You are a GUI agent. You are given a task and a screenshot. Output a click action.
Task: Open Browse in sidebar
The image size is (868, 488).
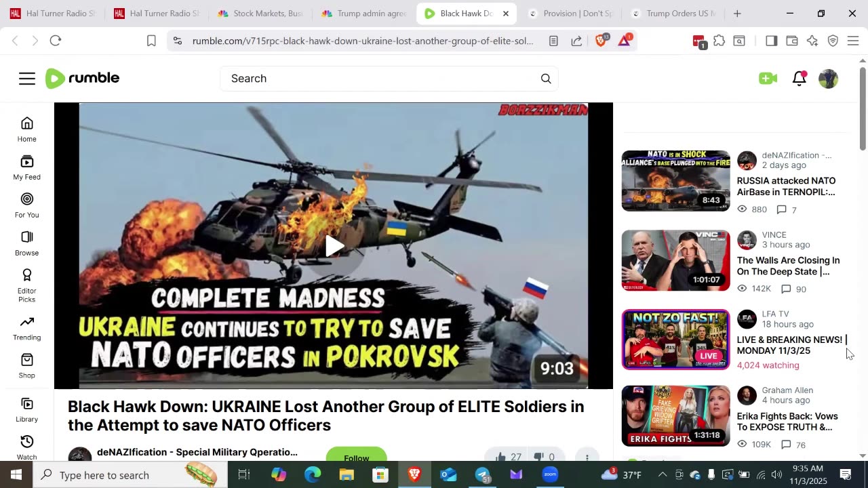coord(27,243)
